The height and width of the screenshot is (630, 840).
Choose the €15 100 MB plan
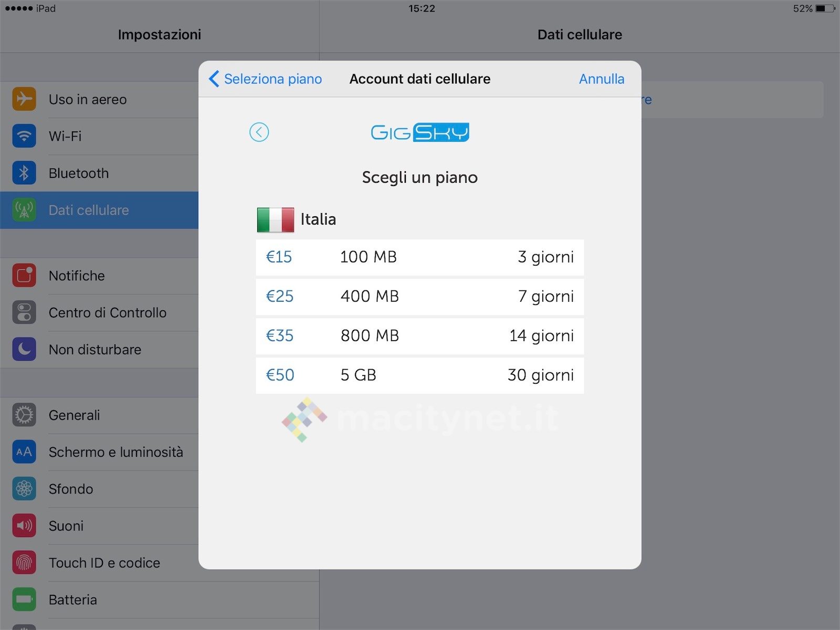coord(419,257)
